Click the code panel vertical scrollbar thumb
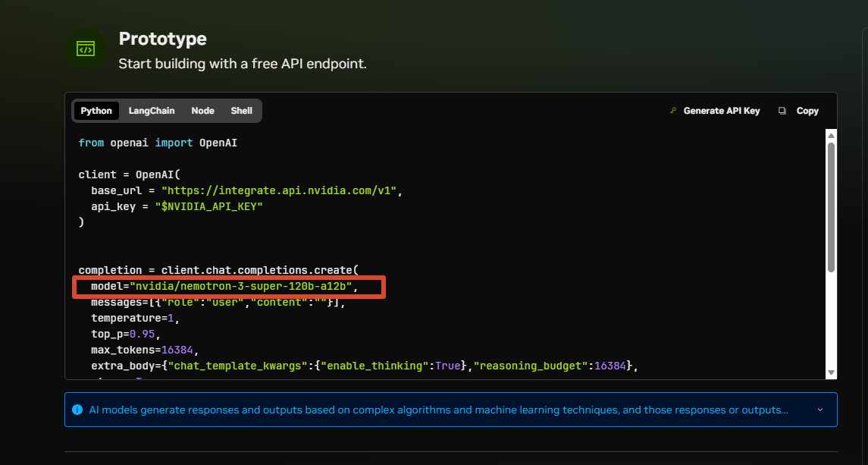The height and width of the screenshot is (465, 868). click(831, 207)
